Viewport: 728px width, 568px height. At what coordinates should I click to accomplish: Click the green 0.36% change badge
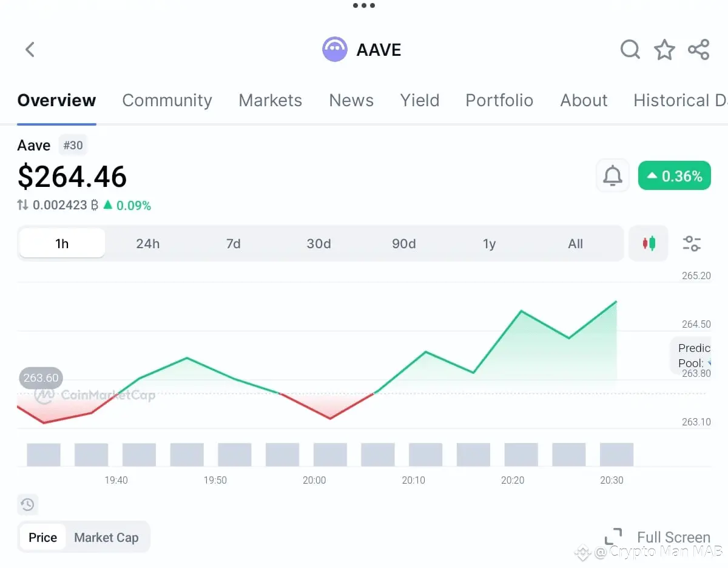click(674, 176)
